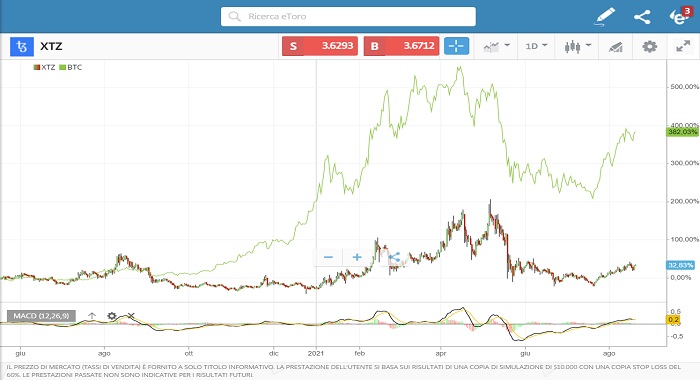This screenshot has width=700, height=380.
Task: Click the BTC legend color swatch
Action: click(63, 67)
